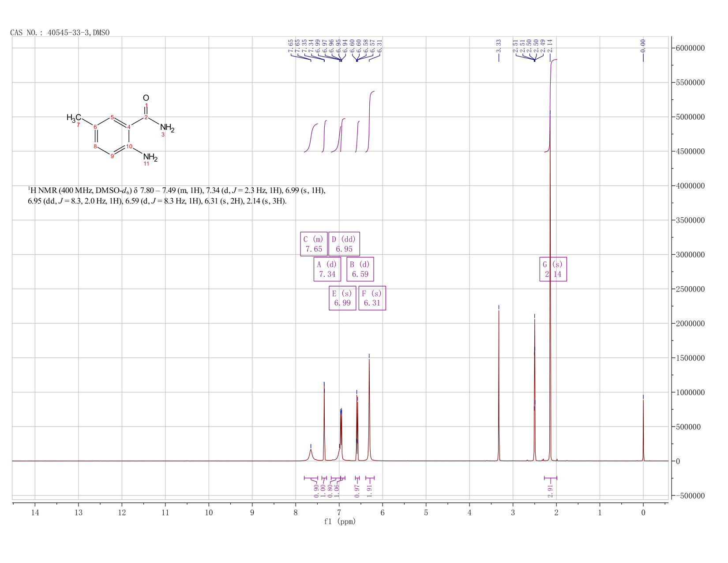Click the CAS NO. 40545-33-3 title text
Screen dimensions: 728x563
(60, 33)
